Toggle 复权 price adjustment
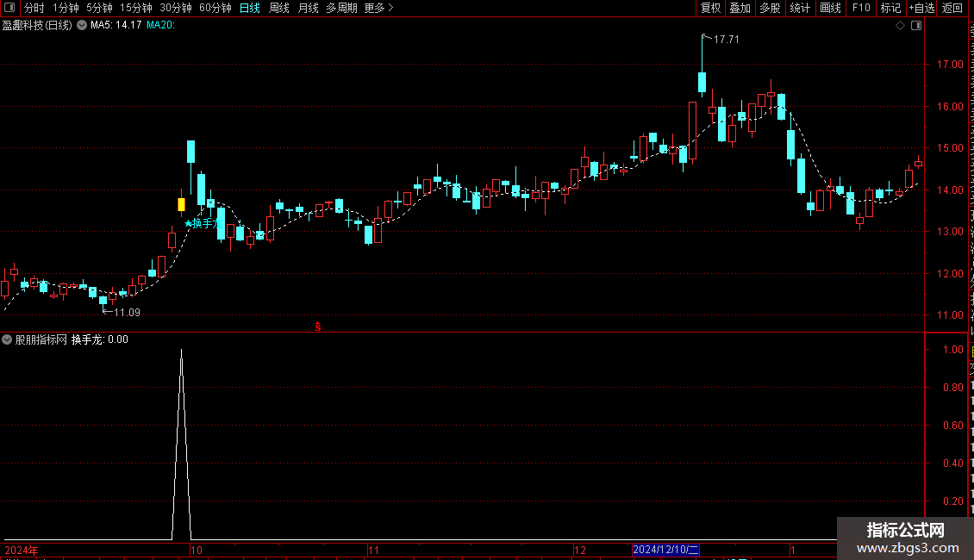 pyautogui.click(x=710, y=8)
